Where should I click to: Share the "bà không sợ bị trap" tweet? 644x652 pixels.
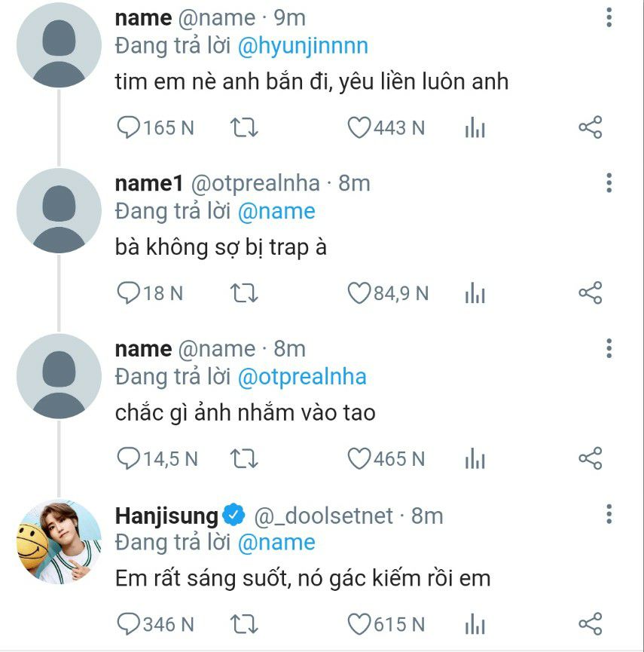click(x=591, y=293)
